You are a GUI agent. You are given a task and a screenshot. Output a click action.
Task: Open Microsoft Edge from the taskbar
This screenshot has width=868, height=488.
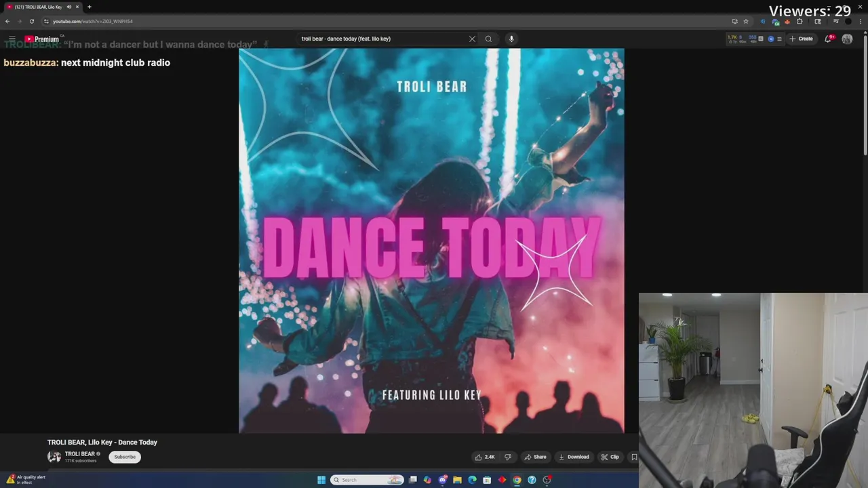(472, 480)
